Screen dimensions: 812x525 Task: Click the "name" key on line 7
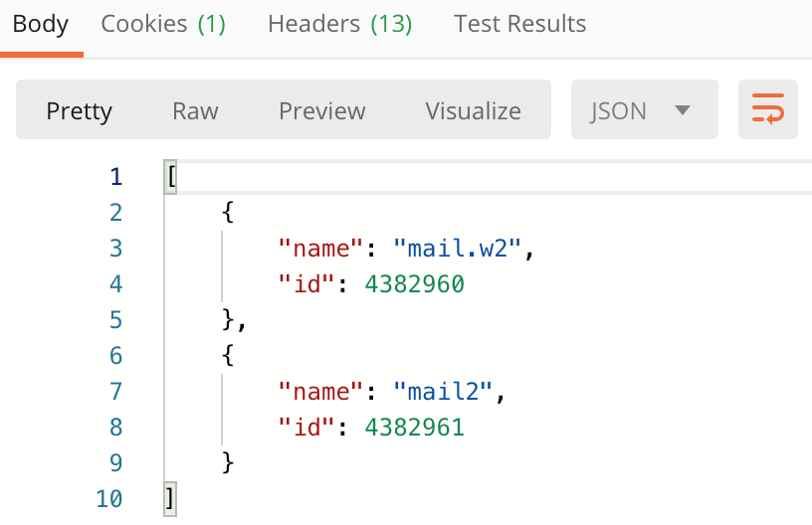tap(320, 392)
